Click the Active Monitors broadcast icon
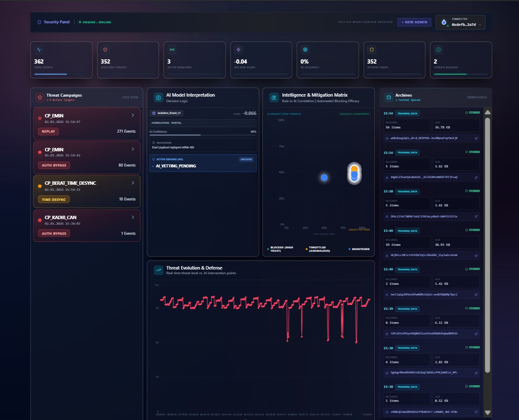Image resolution: width=519 pixels, height=420 pixels. coord(172,50)
